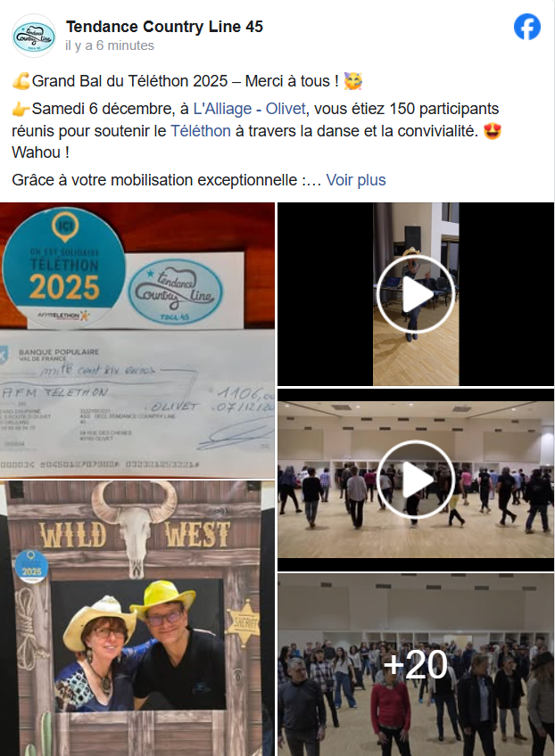
Task: Click the Tendance Country Line logo card
Action: 176,291
